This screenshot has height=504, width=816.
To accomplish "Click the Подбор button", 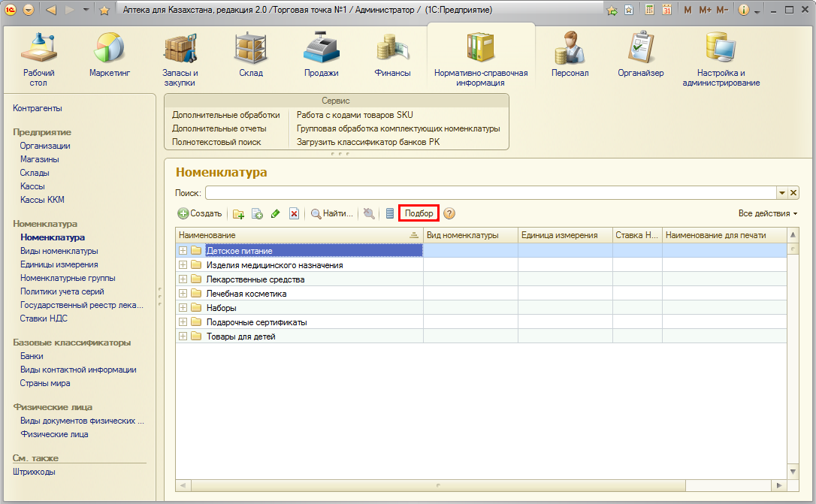I will [419, 213].
